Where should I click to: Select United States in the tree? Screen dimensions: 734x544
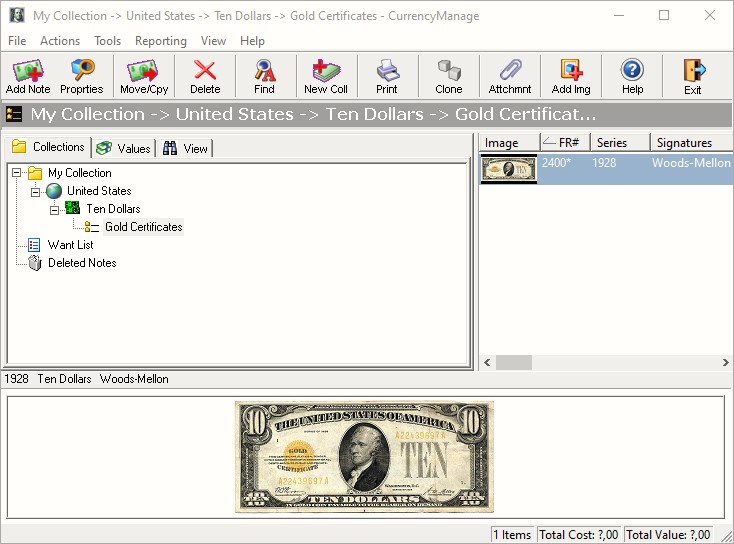[x=99, y=191]
